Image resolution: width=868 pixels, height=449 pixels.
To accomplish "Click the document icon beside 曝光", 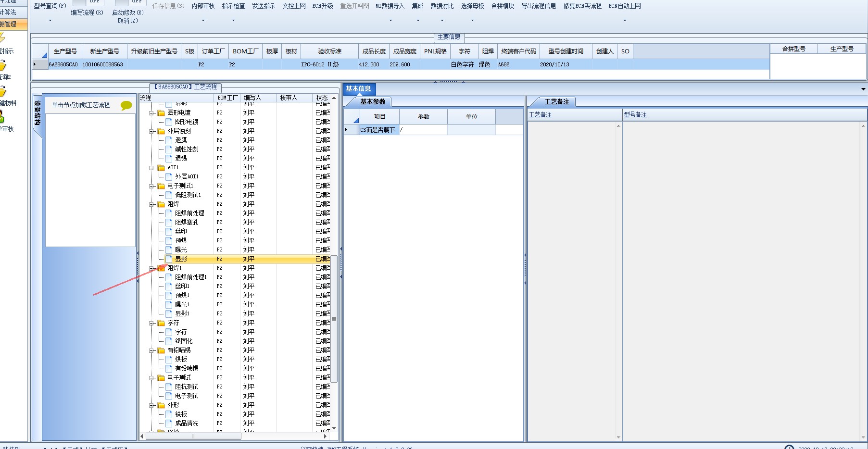I will tap(169, 249).
